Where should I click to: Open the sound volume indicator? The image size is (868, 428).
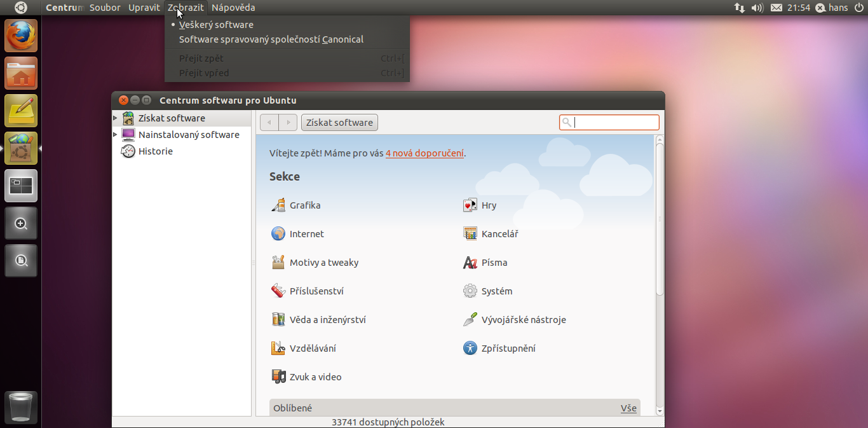(757, 8)
